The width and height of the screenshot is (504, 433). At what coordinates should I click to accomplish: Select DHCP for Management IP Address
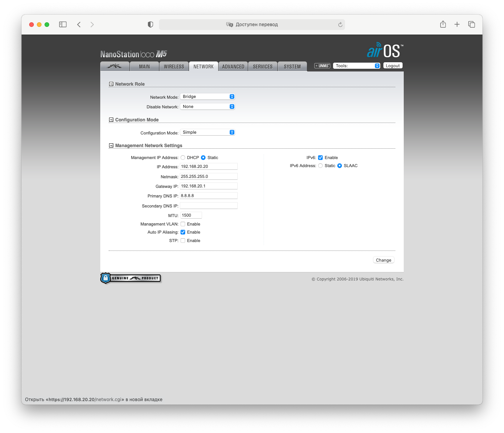[x=183, y=158]
